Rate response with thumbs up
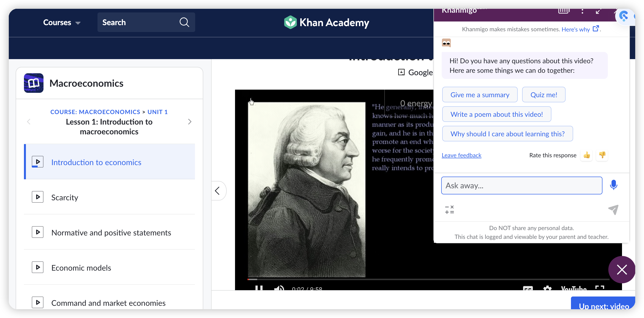644x318 pixels. pyautogui.click(x=587, y=155)
